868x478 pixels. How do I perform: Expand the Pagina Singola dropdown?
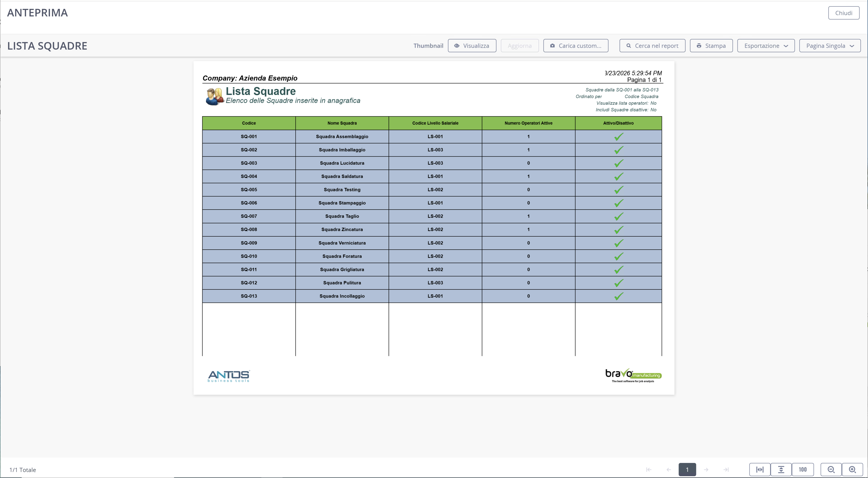(x=830, y=46)
